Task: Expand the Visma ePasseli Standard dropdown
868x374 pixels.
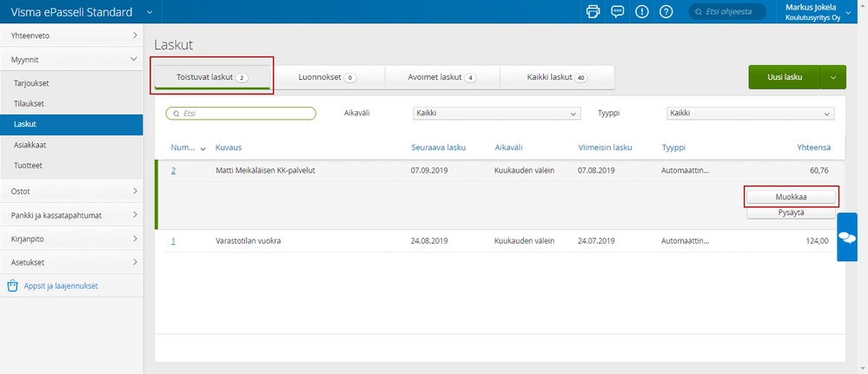Action: click(x=149, y=12)
